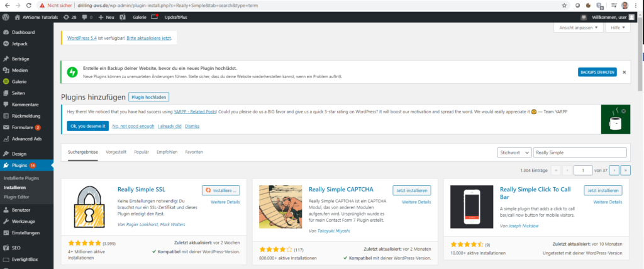This screenshot has height=269, width=644.
Task: Open Weitere Details for Really Simple SSL
Action: tap(225, 202)
